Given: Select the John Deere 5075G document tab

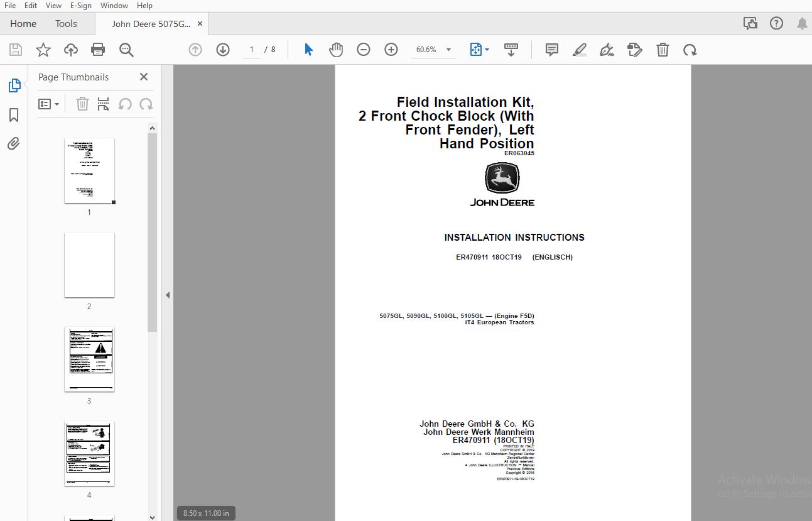Looking at the screenshot, I should click(151, 24).
